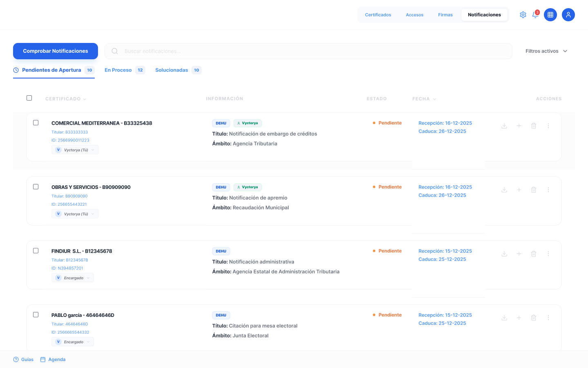Click the trash icon for COMERCIAL MEDITERRANEA
588x368 pixels.
(x=533, y=126)
